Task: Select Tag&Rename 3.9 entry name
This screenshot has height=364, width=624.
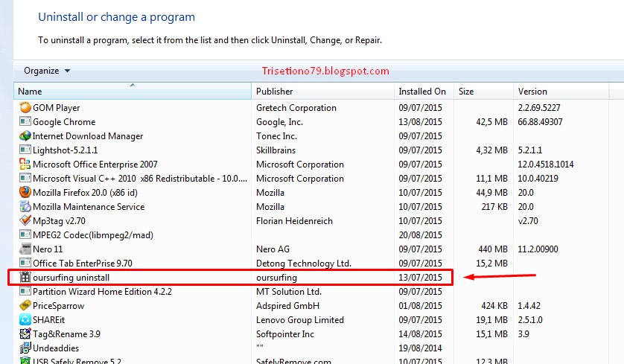Action: point(66,334)
